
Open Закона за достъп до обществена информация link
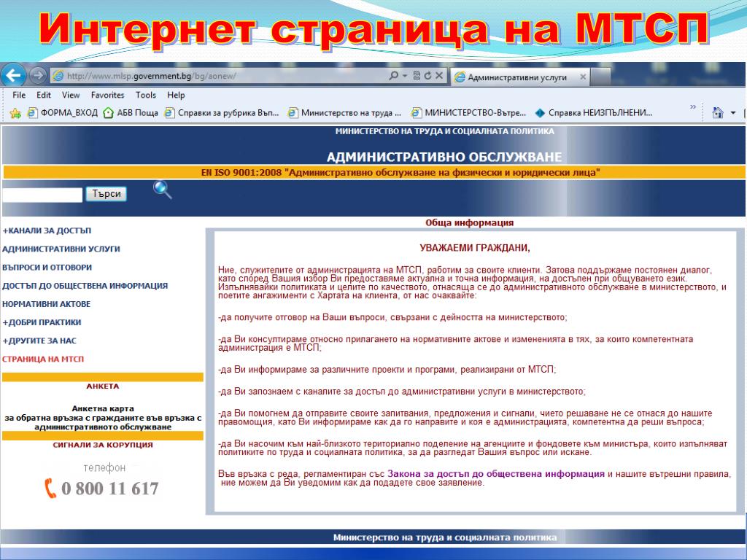coord(495,474)
